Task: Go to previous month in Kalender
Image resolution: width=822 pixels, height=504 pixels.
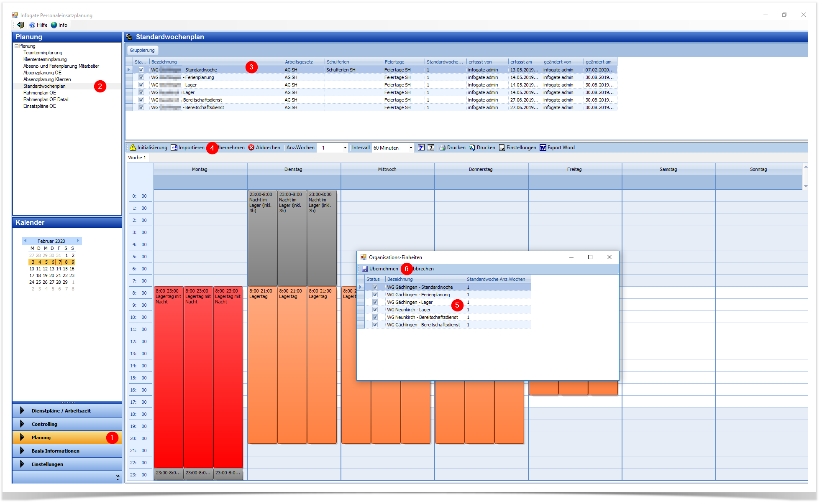Action: 26,241
